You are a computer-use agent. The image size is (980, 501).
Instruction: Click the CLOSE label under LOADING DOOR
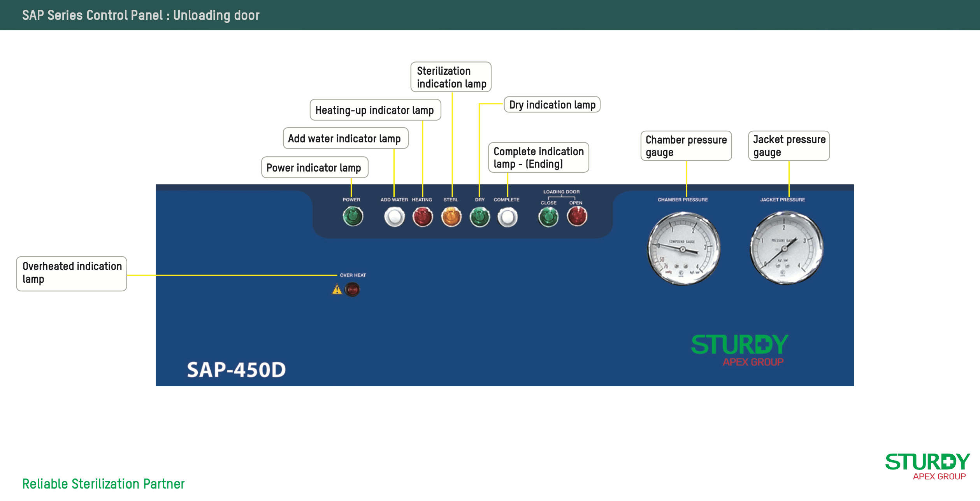pyautogui.click(x=548, y=203)
